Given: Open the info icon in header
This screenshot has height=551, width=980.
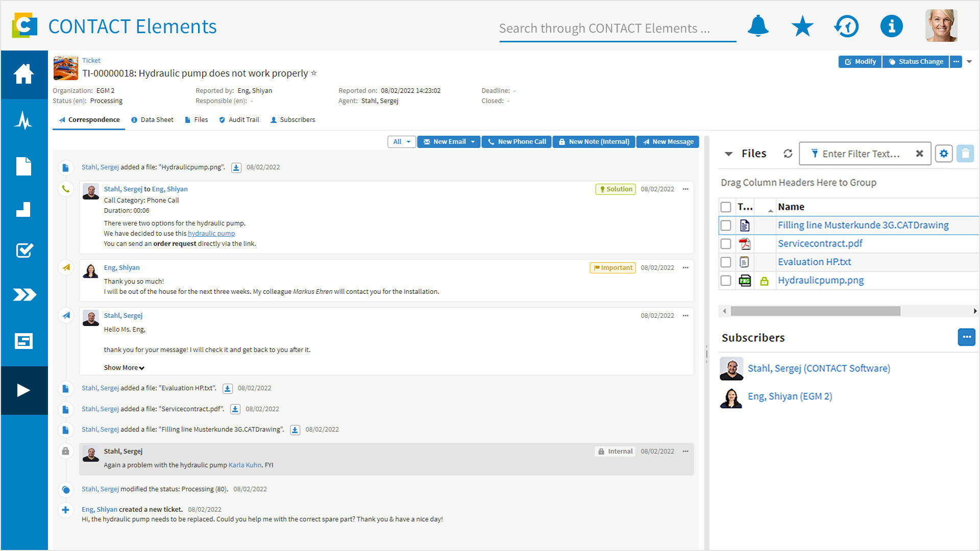Looking at the screenshot, I should coord(891,26).
